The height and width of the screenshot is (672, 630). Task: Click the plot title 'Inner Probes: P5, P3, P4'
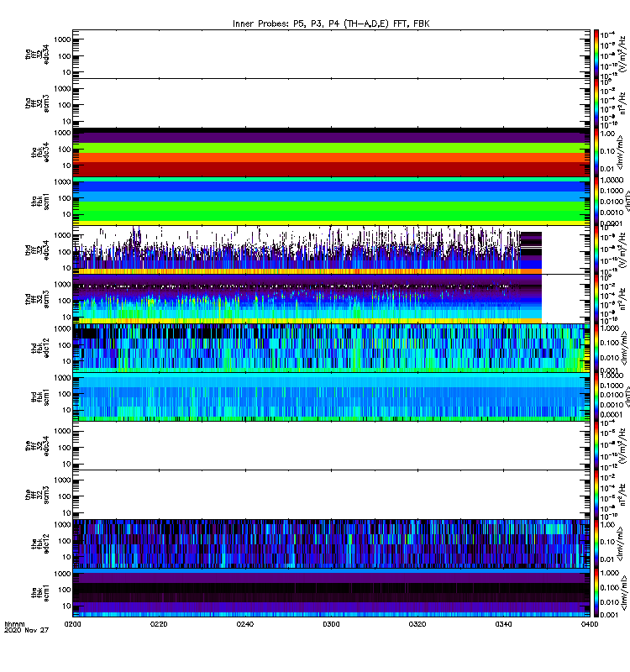331,24
